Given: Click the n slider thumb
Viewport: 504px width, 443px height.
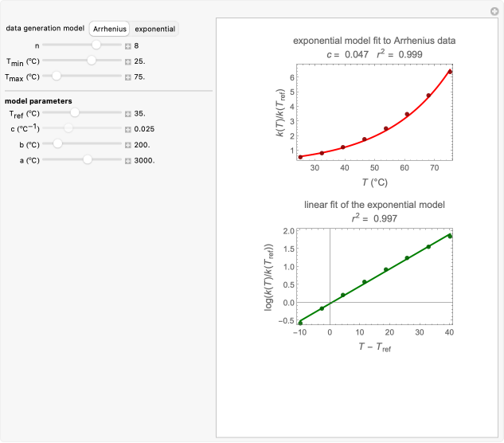Looking at the screenshot, I should tap(96, 45).
